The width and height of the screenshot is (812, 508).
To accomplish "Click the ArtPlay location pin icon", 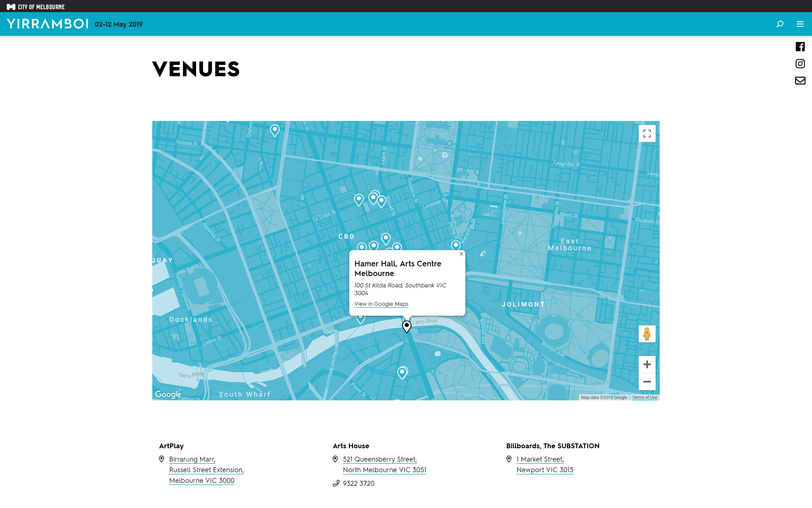I will [x=161, y=459].
